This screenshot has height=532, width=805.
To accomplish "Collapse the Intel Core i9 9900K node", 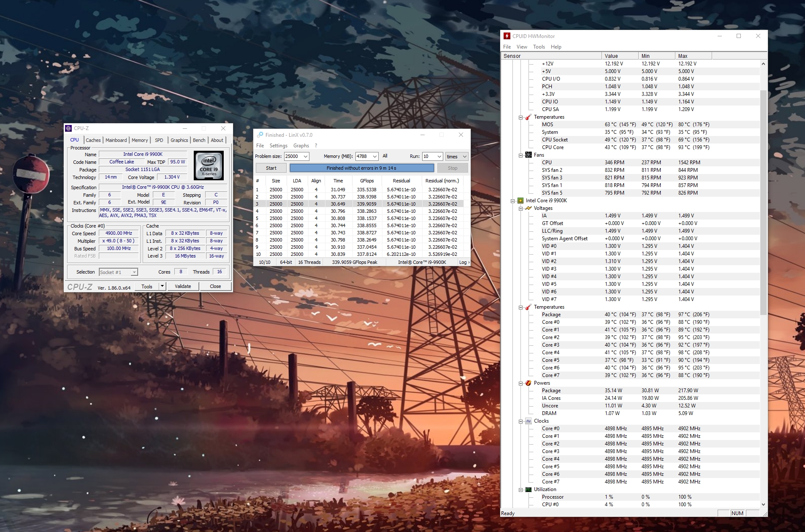I will [x=513, y=201].
